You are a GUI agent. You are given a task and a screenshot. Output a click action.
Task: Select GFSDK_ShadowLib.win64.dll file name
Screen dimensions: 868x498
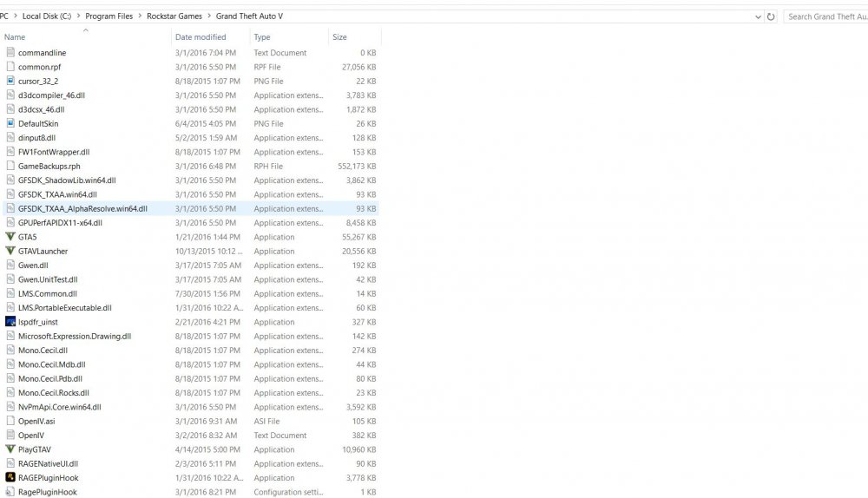[x=67, y=180]
